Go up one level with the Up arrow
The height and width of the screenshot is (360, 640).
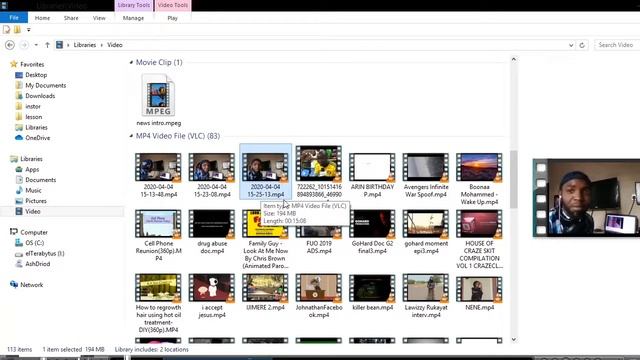tap(47, 45)
